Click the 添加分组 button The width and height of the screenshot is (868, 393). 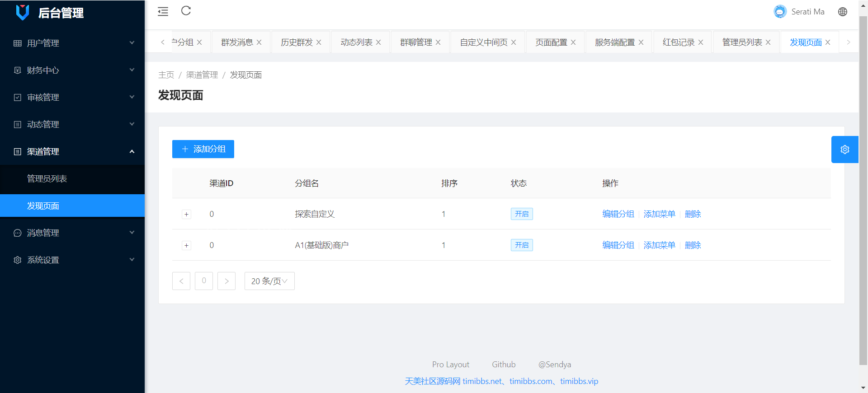[203, 149]
